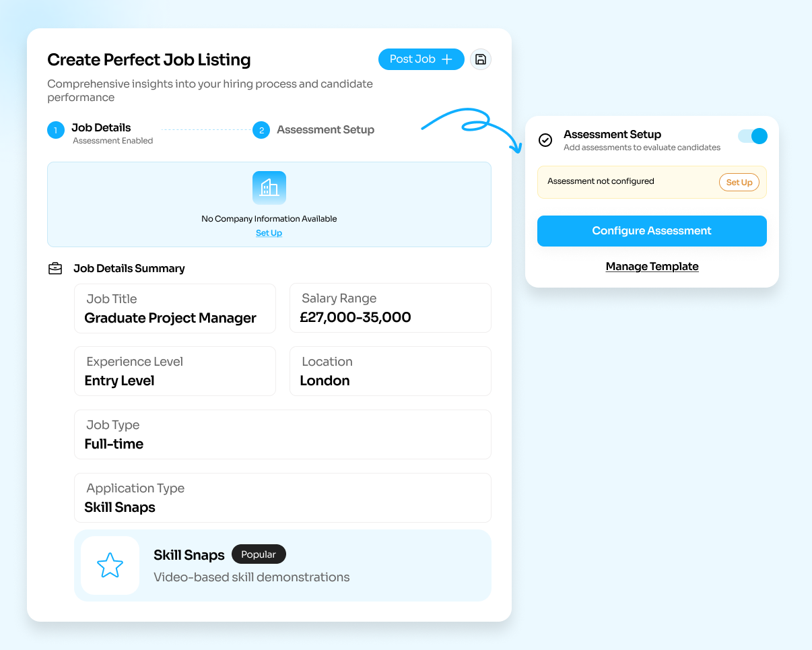Follow the Set Up company information link
The image size is (812, 650).
pos(269,233)
